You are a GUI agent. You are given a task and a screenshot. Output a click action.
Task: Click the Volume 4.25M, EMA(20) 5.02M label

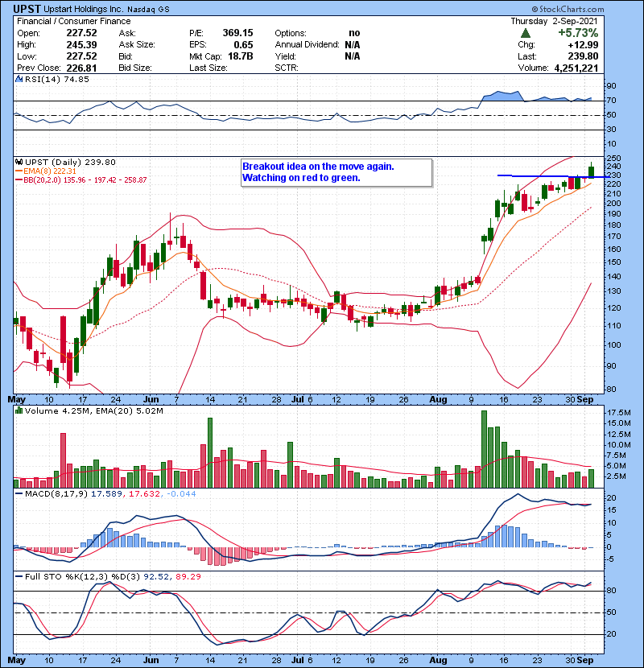pos(93,410)
